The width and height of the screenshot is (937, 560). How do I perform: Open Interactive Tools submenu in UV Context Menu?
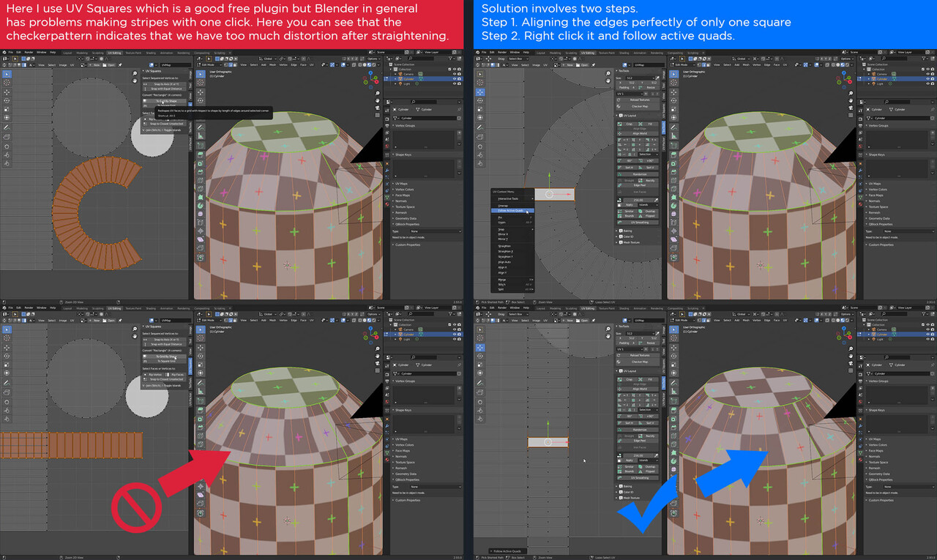point(512,199)
